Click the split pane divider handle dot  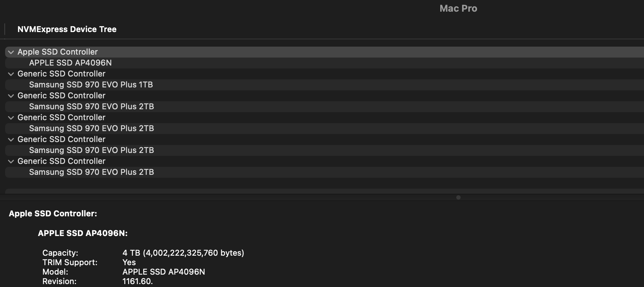pyautogui.click(x=458, y=197)
